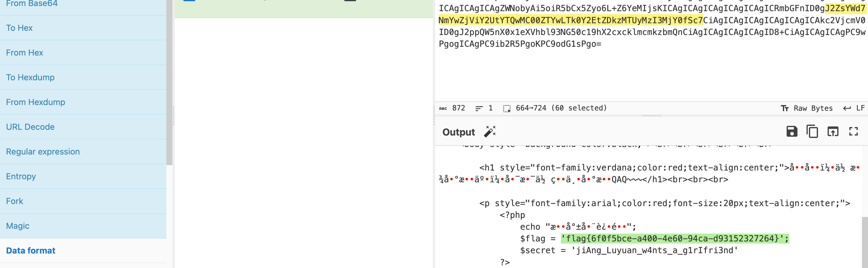Viewport: 868px width, 268px height.
Task: Select the URL Decode operation
Action: pyautogui.click(x=83, y=127)
